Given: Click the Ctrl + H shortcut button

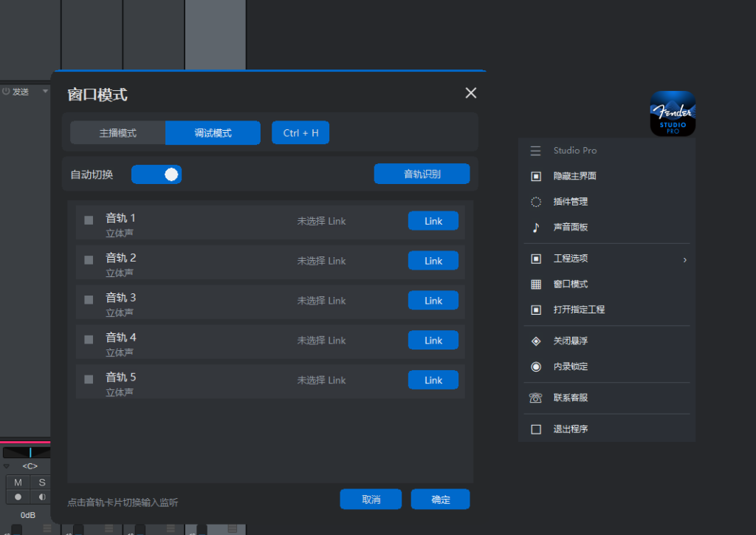Looking at the screenshot, I should click(300, 133).
